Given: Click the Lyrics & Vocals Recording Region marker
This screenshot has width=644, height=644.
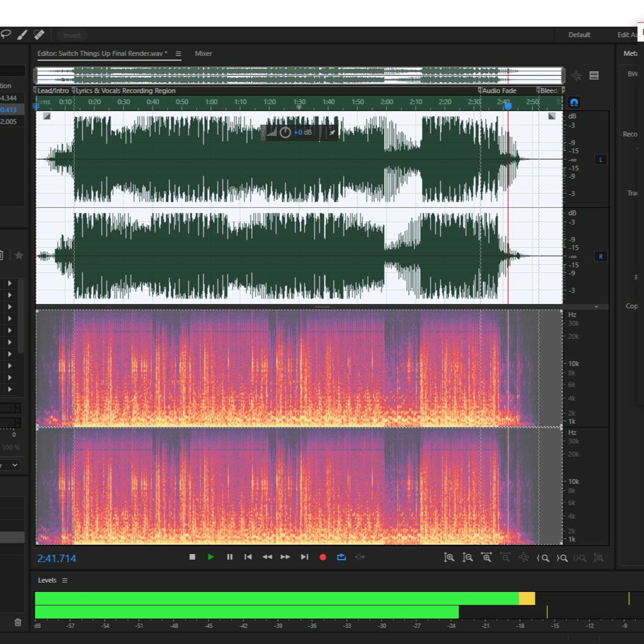Looking at the screenshot, I should (x=126, y=91).
